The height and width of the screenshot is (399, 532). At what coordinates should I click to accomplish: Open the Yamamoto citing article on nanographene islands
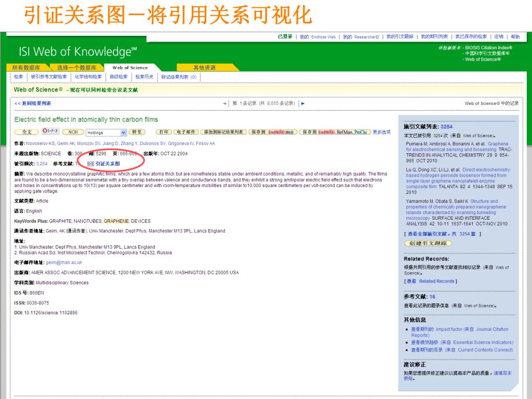coord(456,210)
